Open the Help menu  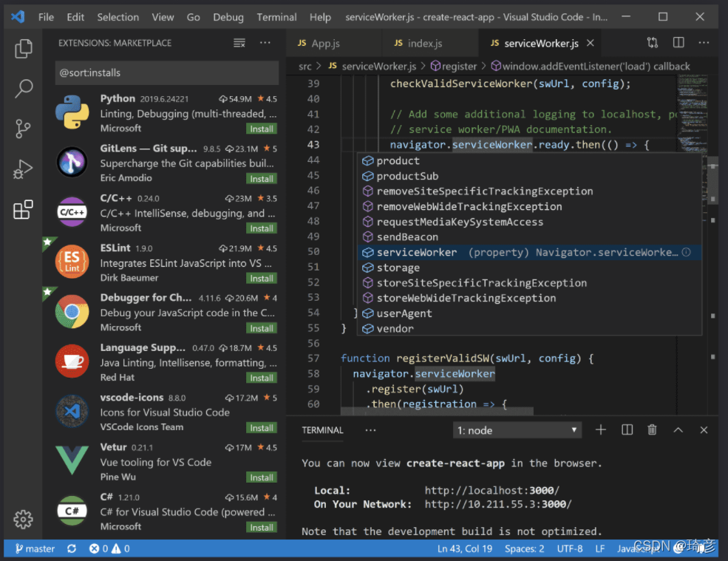click(x=320, y=17)
